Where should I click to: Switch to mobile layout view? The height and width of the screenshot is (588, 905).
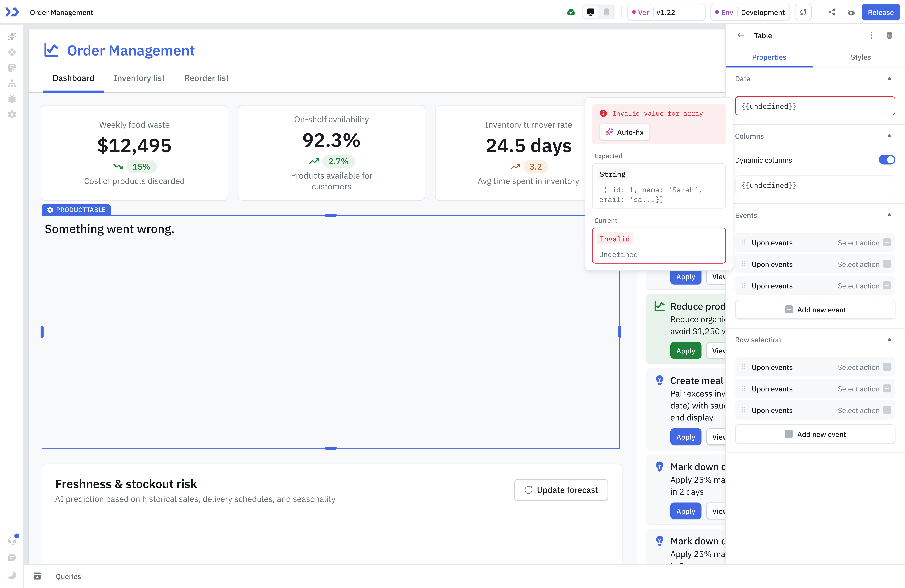pyautogui.click(x=606, y=12)
